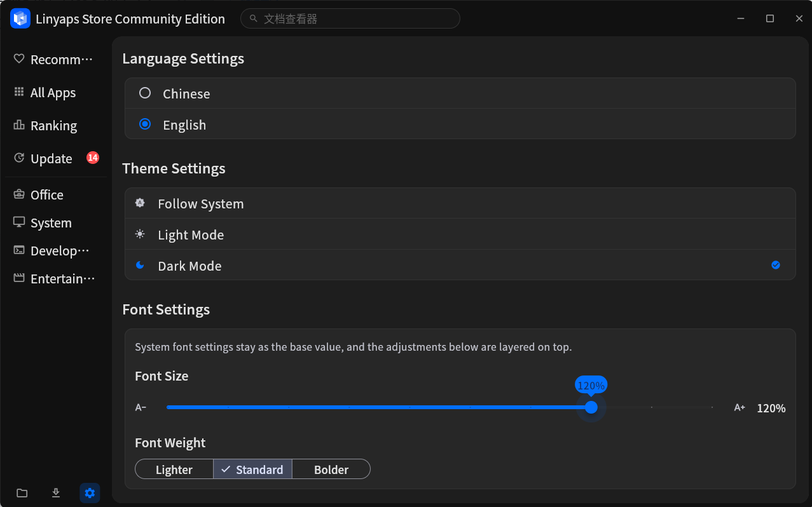Click the terminal icon beside Development
Viewport: 812px width, 507px height.
click(19, 250)
